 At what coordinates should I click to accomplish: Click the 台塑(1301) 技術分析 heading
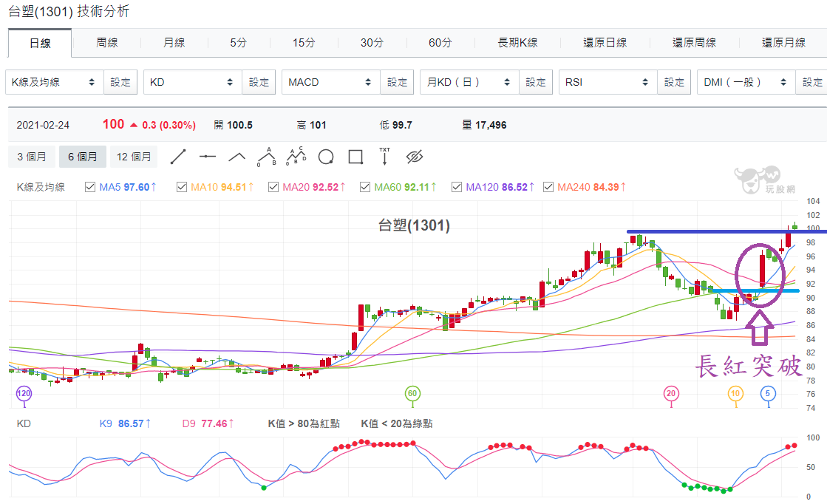tap(69, 11)
